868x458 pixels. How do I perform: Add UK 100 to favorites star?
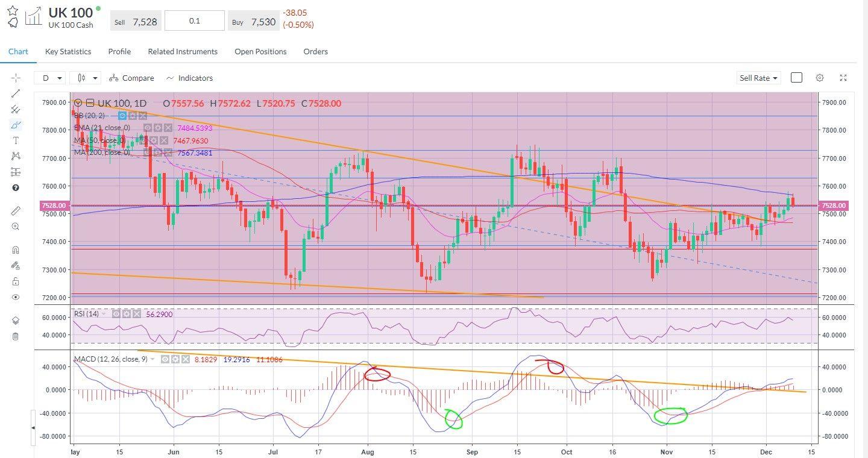pyautogui.click(x=12, y=11)
